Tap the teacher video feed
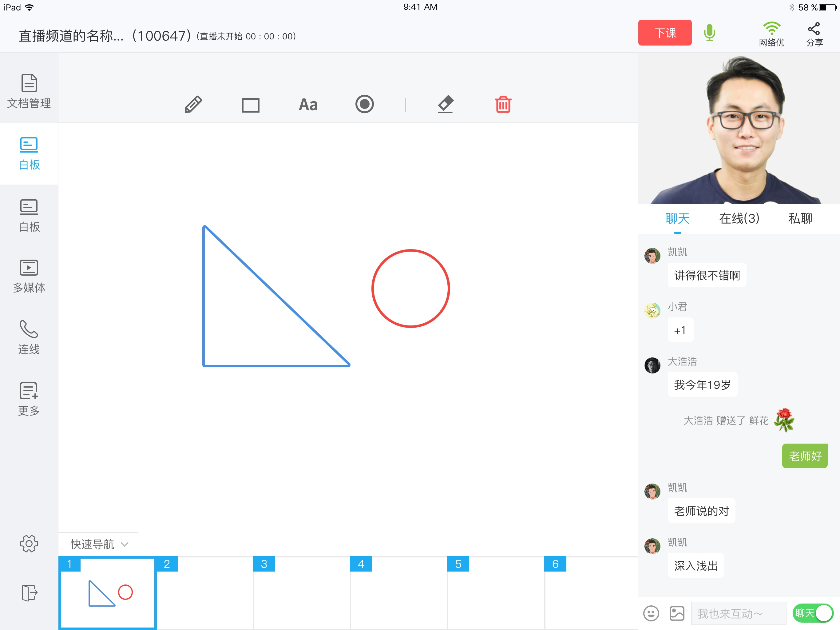 [739, 129]
